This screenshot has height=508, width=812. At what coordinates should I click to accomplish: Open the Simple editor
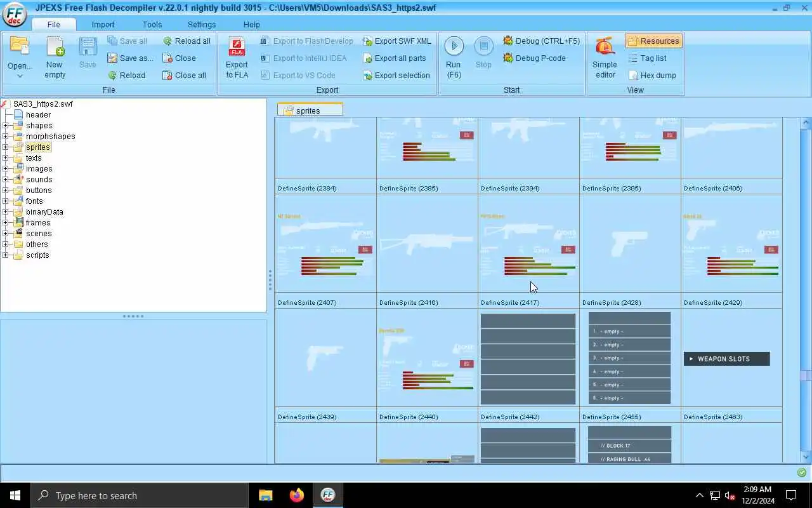(605, 57)
